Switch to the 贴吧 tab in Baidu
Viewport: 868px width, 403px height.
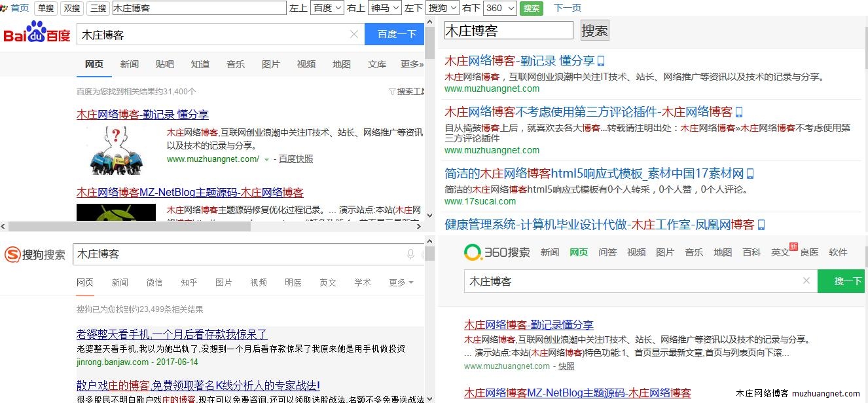point(165,64)
